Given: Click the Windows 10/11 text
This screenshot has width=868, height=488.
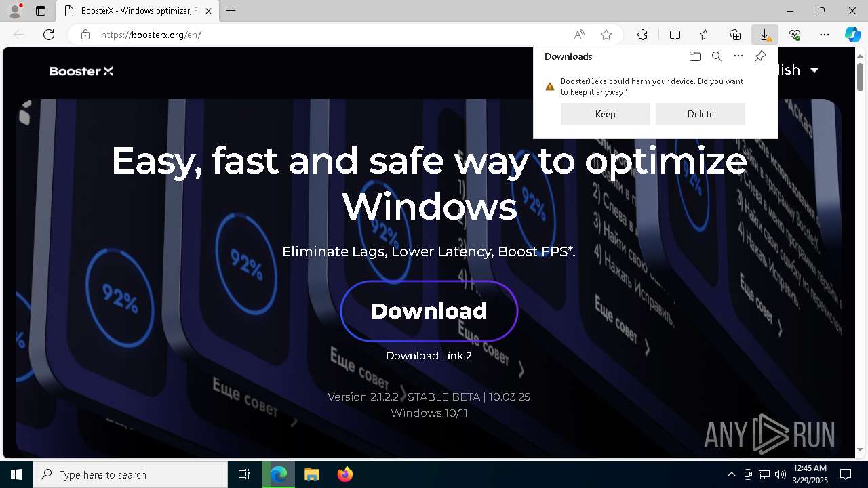Looking at the screenshot, I should tap(429, 413).
